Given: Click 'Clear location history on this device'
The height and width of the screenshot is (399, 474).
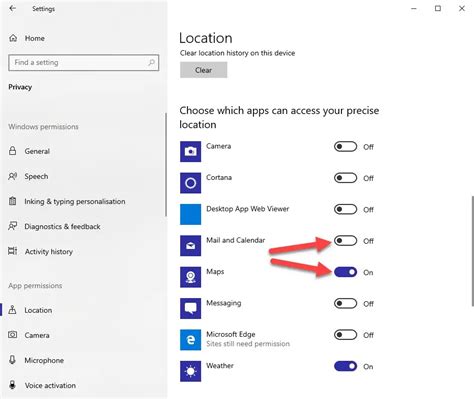Looking at the screenshot, I should (x=237, y=53).
